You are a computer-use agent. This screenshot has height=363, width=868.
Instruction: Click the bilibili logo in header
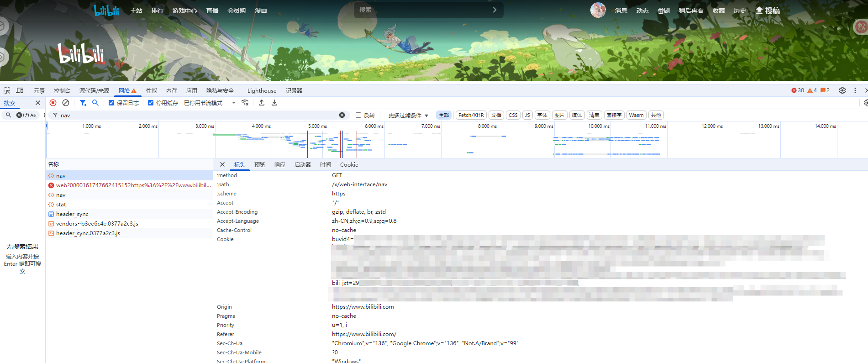pos(106,11)
